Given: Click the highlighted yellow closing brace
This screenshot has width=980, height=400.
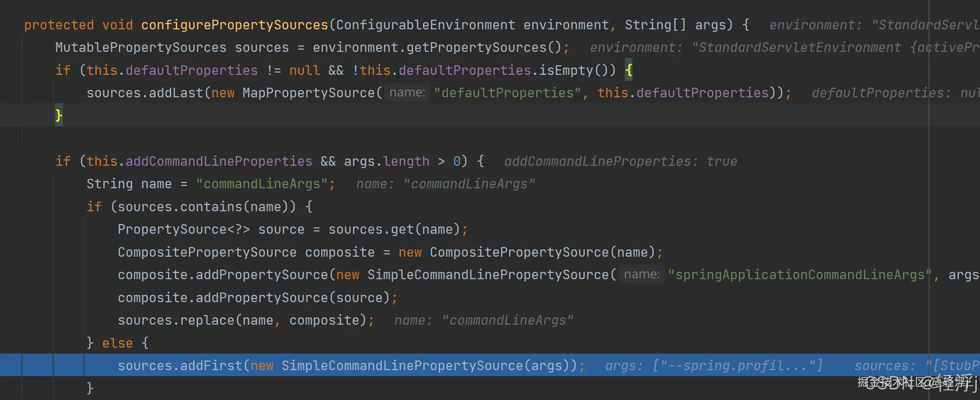Looking at the screenshot, I should pos(59,115).
